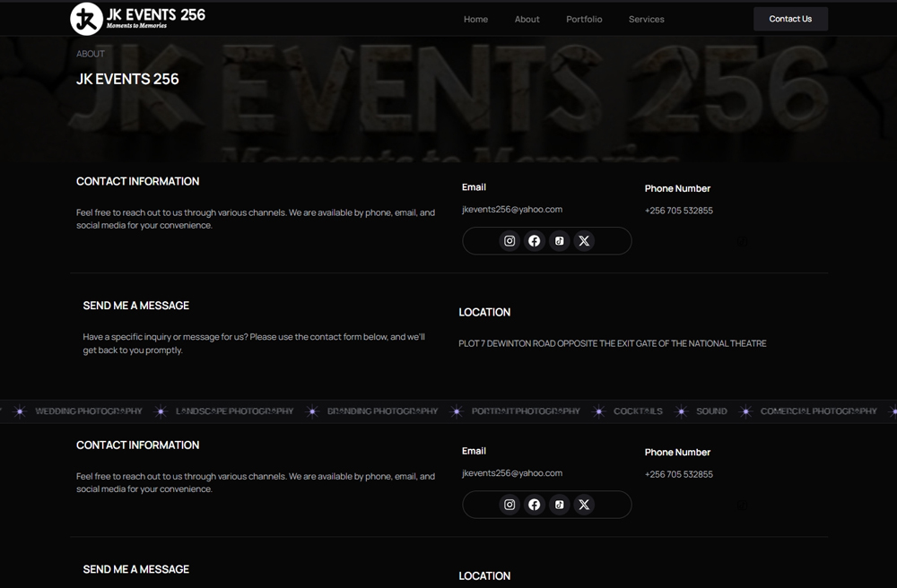Screen dimensions: 897x588
Task: Click the first CONTACT INFORMATION heading
Action: pos(138,181)
